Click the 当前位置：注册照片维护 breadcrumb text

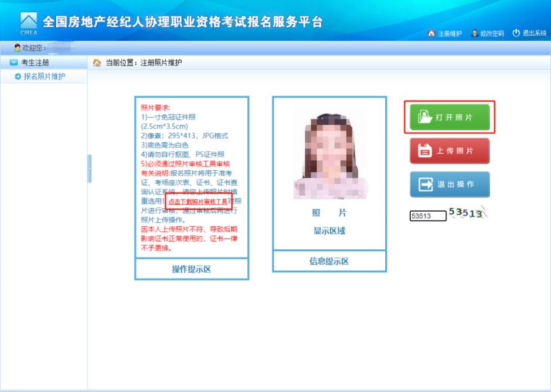(x=143, y=62)
